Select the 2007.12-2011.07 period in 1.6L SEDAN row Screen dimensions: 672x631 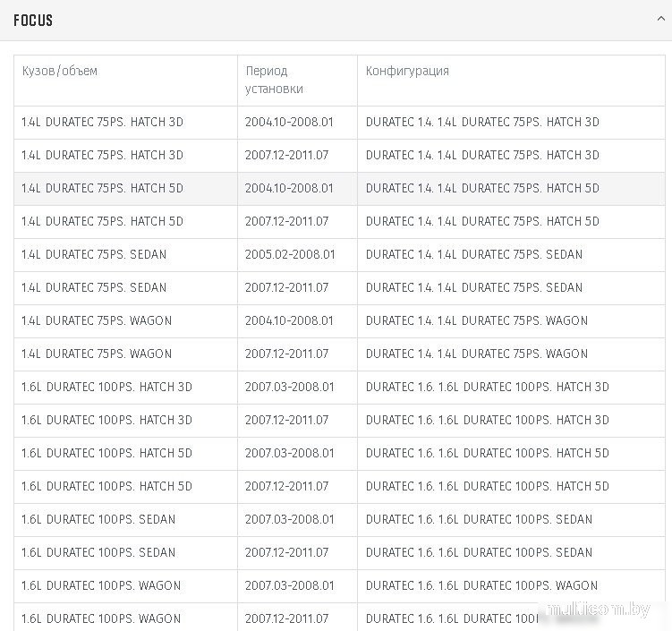[x=286, y=552]
